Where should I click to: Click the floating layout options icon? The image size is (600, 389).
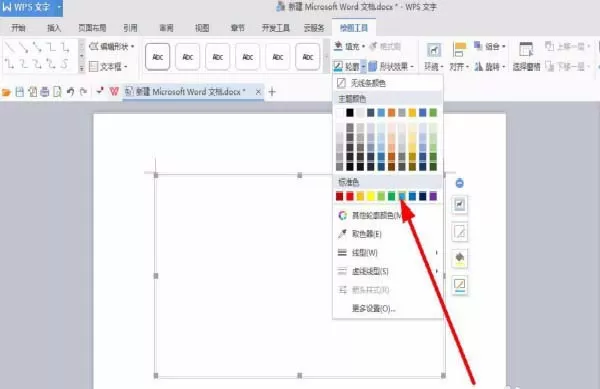pos(460,205)
